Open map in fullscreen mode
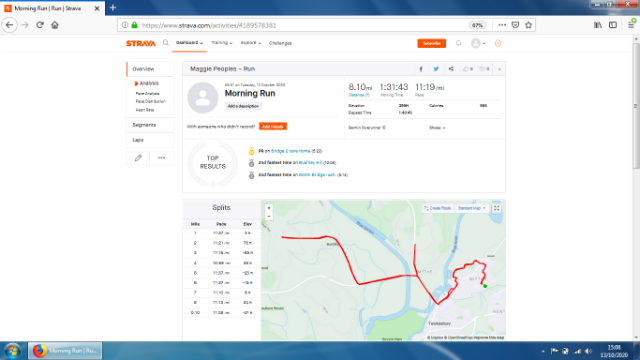 click(496, 208)
